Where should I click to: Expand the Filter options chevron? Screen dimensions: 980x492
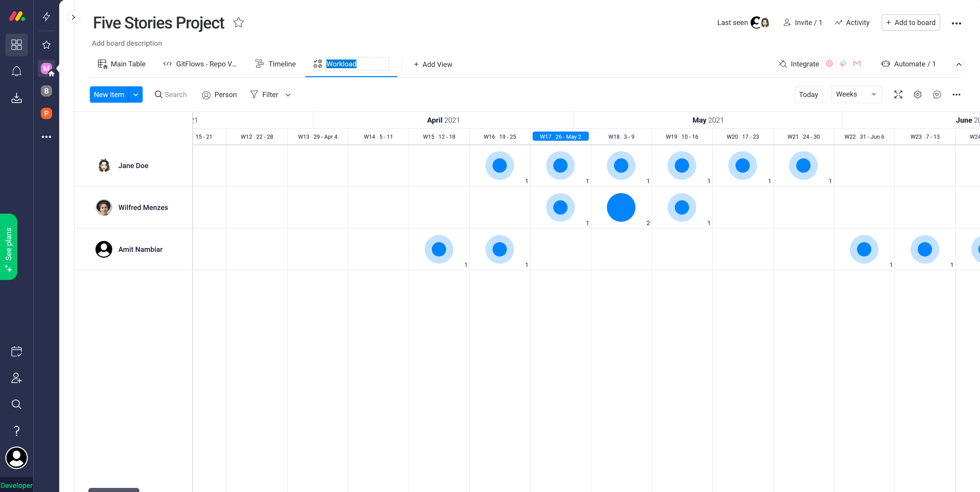288,95
